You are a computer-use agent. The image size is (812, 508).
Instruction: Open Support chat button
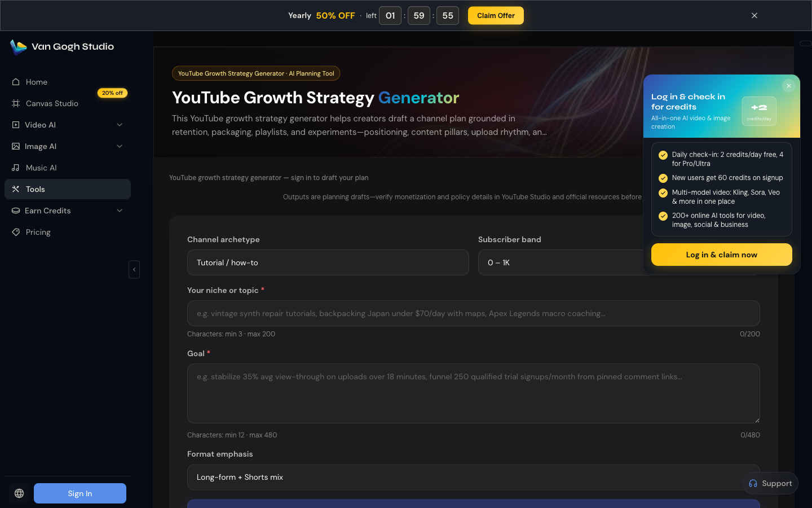[770, 483]
